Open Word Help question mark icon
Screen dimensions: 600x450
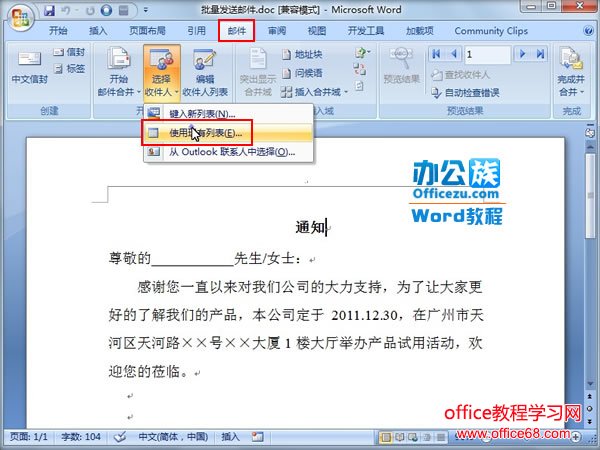pyautogui.click(x=589, y=31)
